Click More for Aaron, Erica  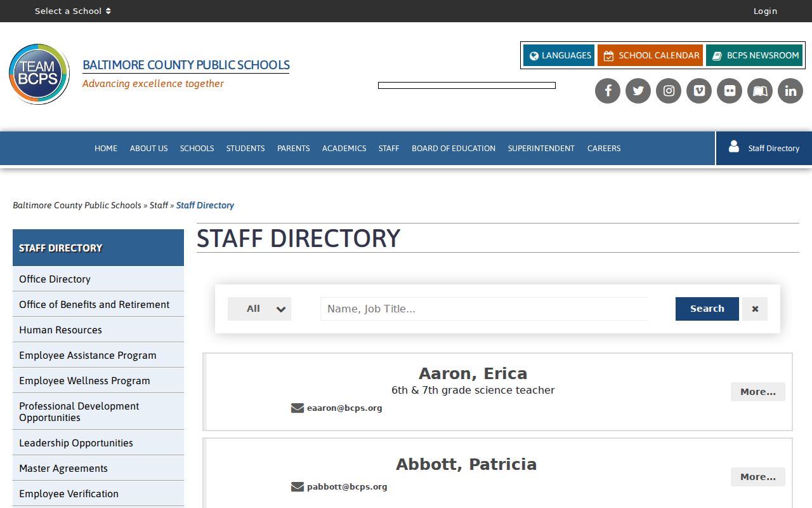tap(758, 392)
